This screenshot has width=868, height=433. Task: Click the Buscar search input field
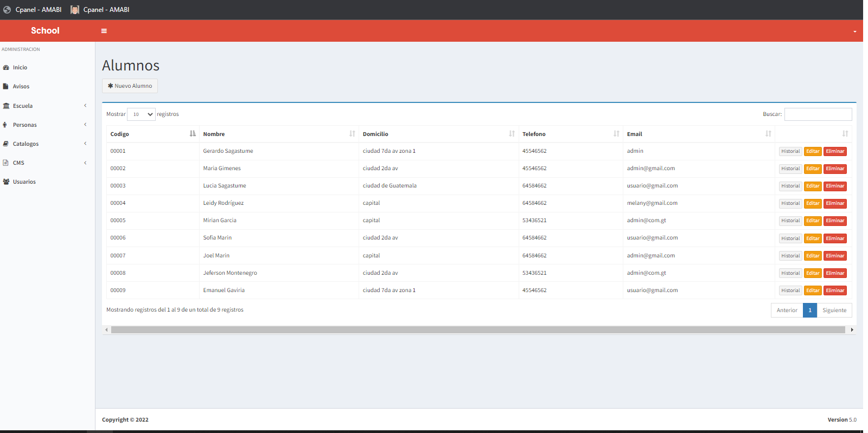818,114
